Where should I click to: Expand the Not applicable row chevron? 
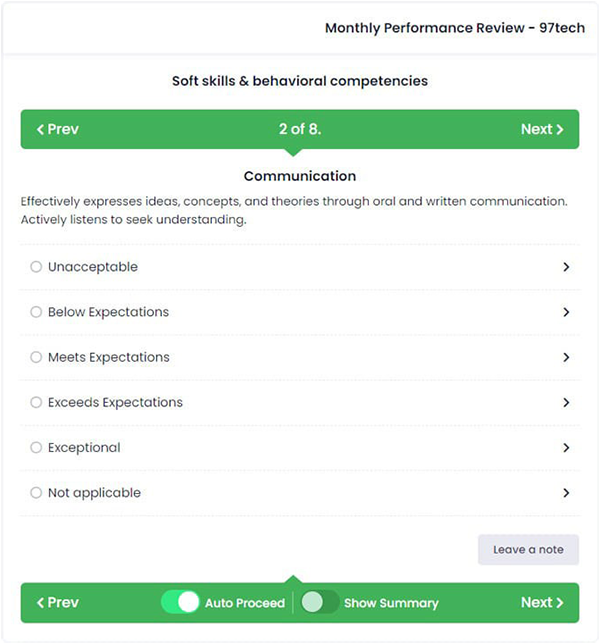pyautogui.click(x=566, y=493)
